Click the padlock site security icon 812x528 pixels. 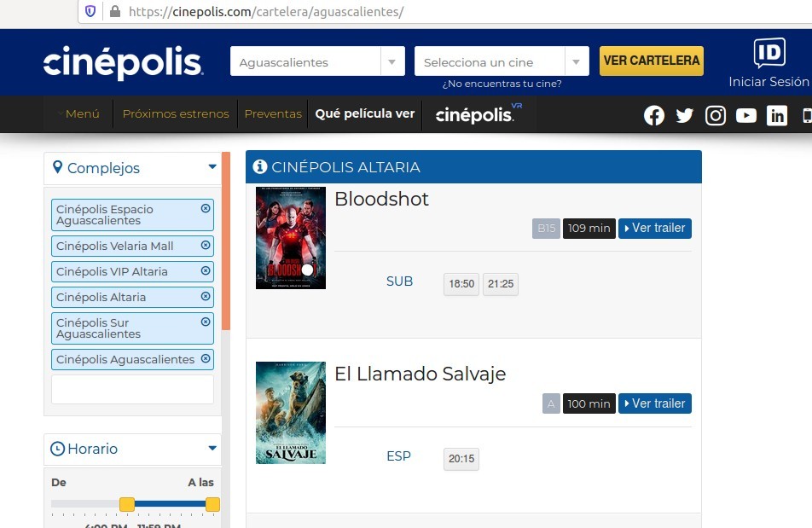point(115,11)
